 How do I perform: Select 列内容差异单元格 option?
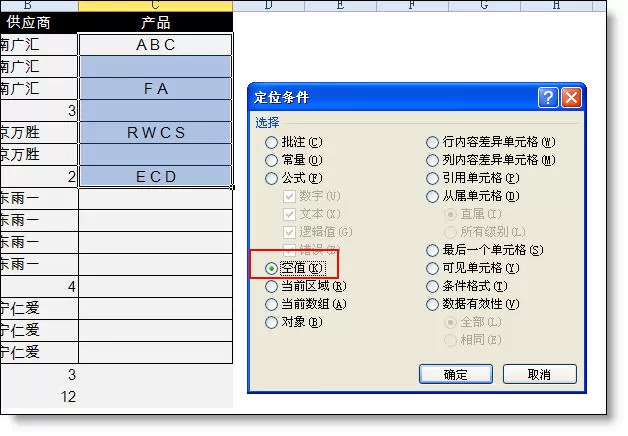[432, 160]
